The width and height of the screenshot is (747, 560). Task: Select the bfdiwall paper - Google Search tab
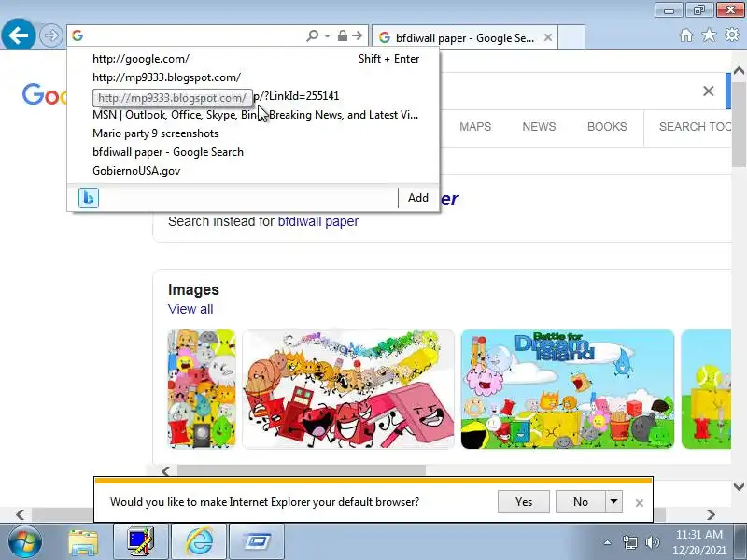(464, 37)
